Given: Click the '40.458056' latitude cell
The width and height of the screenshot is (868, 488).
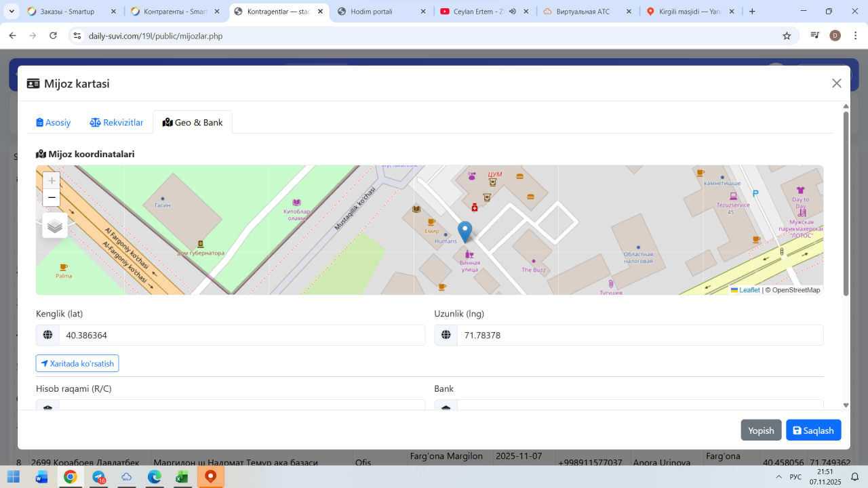Looking at the screenshot, I should point(783,462).
